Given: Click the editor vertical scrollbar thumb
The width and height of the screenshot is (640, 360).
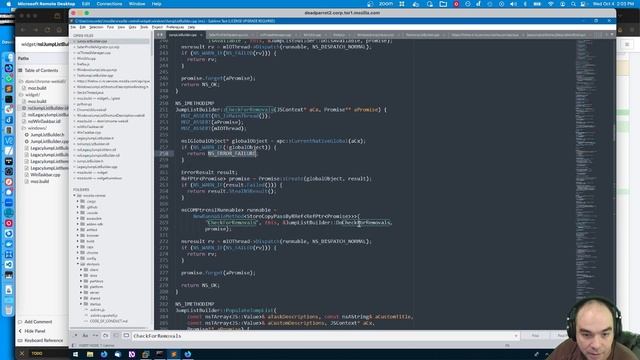Looking at the screenshot, I should coord(613,132).
